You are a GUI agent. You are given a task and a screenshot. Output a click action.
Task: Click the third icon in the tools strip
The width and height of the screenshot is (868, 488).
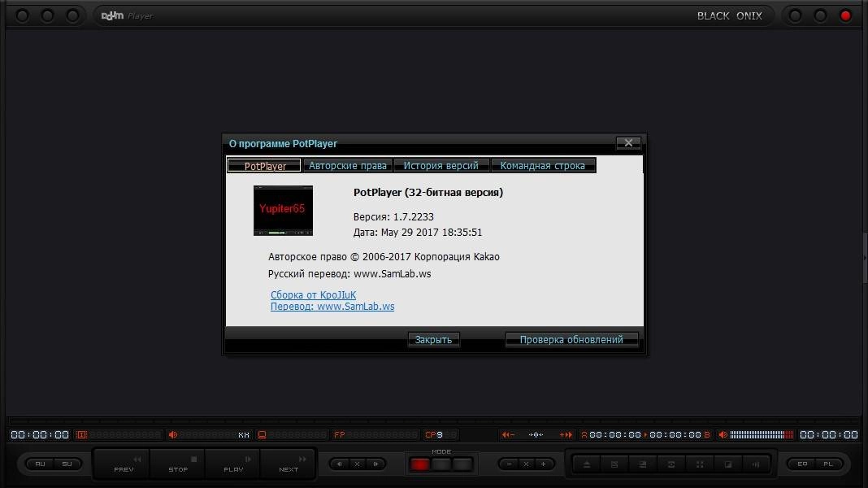(643, 464)
